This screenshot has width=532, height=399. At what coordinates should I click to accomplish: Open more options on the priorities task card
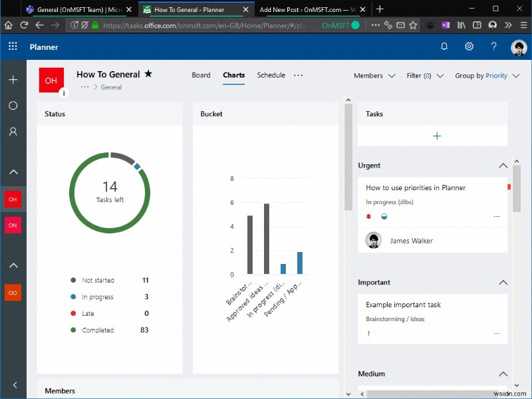pos(496,216)
